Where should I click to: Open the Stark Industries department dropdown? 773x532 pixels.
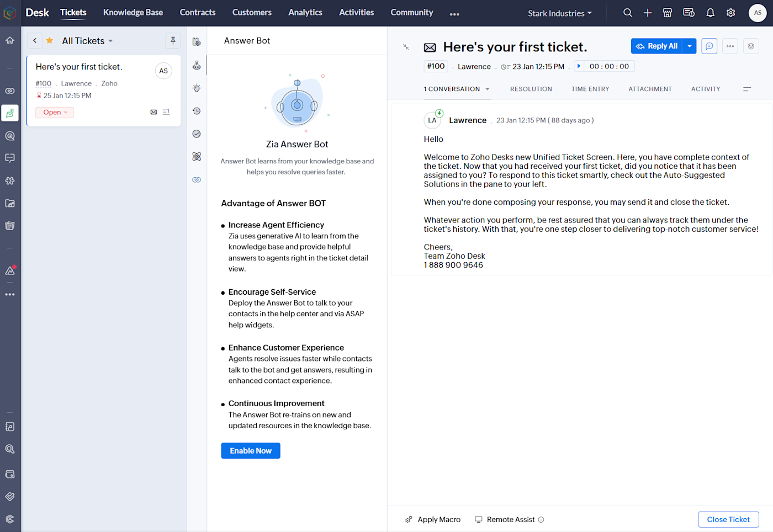(560, 13)
